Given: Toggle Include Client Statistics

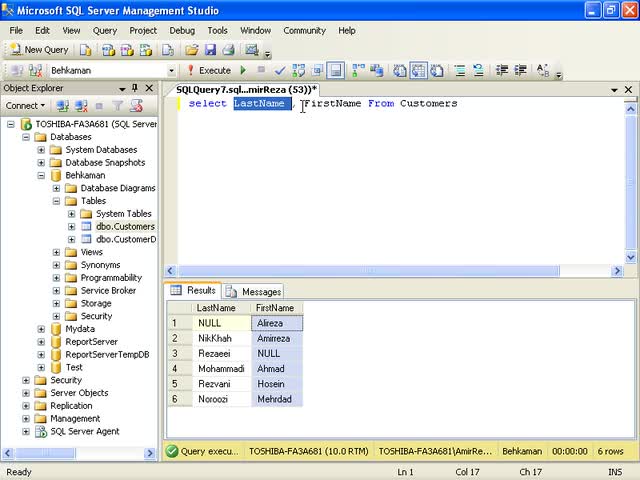Looking at the screenshot, I should click(x=377, y=71).
